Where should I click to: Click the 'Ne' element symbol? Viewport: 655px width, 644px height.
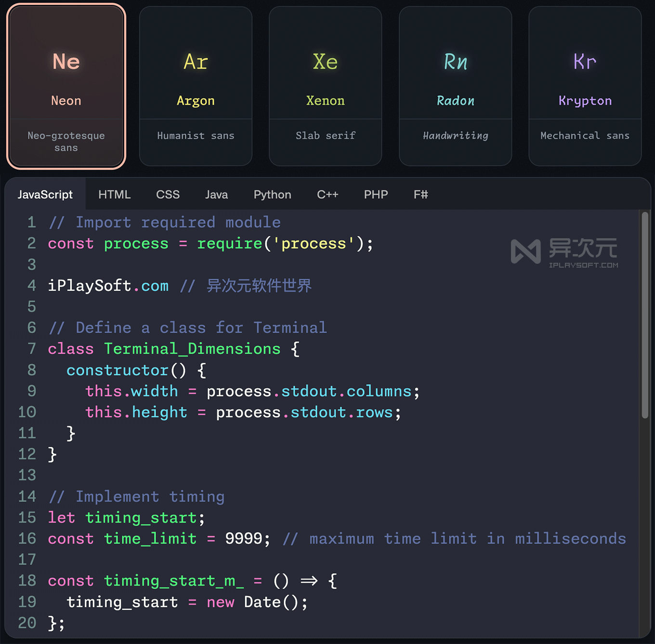tap(66, 61)
